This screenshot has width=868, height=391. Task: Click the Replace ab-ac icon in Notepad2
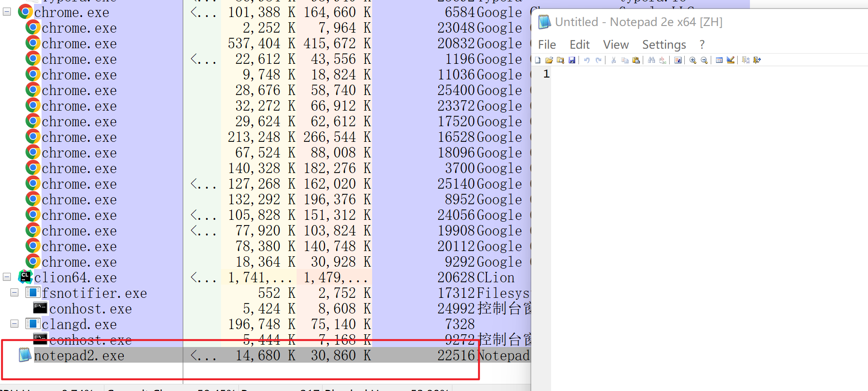[663, 60]
